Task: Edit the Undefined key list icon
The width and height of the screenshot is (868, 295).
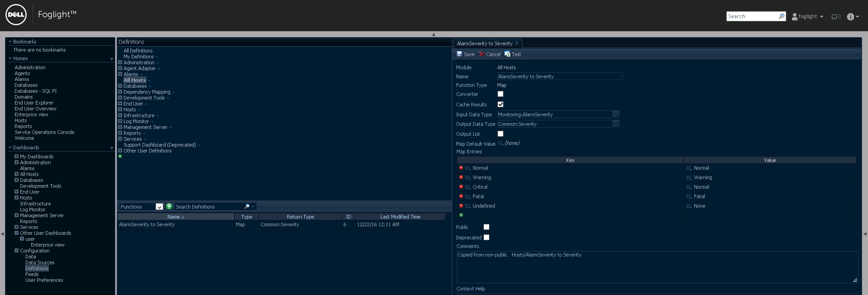Action: click(x=468, y=206)
